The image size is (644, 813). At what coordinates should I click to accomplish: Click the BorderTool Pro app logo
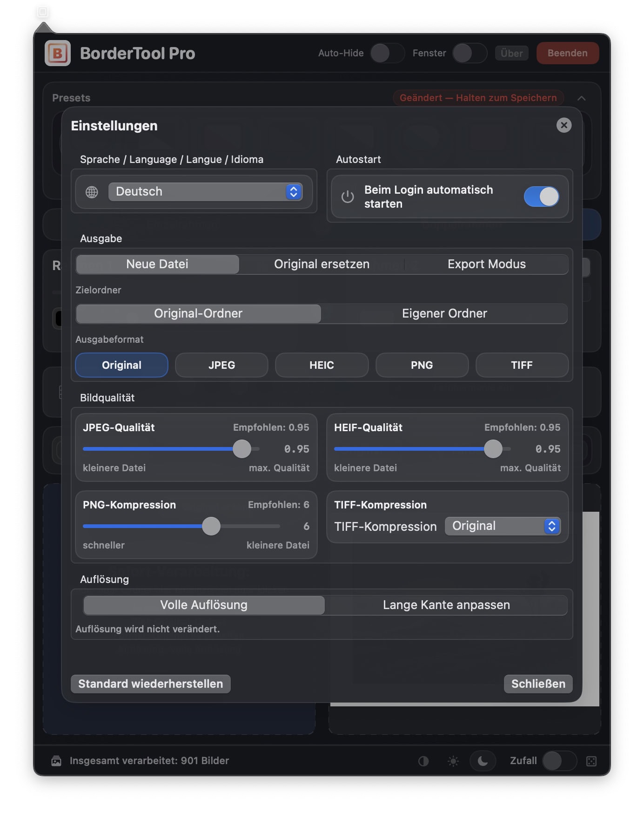(x=58, y=53)
